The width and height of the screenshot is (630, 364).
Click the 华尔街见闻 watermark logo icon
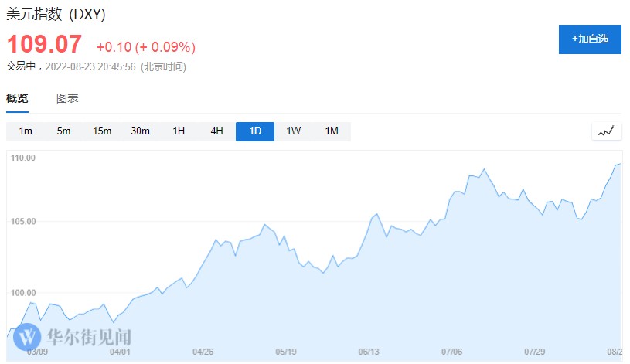(x=29, y=337)
